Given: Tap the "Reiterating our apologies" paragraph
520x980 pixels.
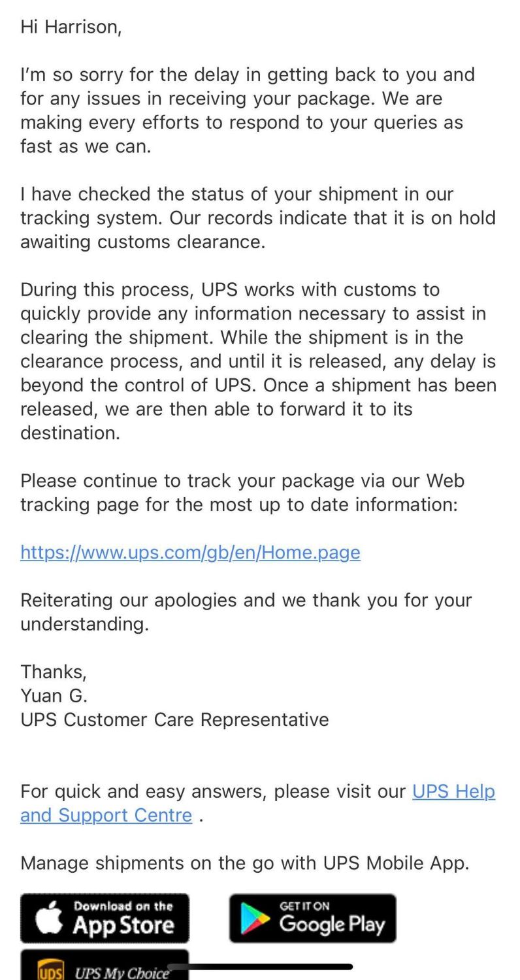Looking at the screenshot, I should pos(246,612).
